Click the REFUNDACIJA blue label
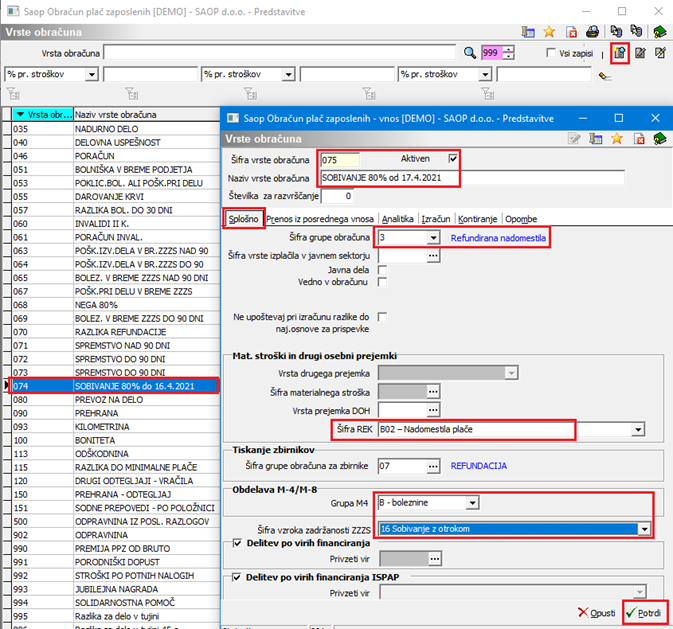 tap(479, 466)
